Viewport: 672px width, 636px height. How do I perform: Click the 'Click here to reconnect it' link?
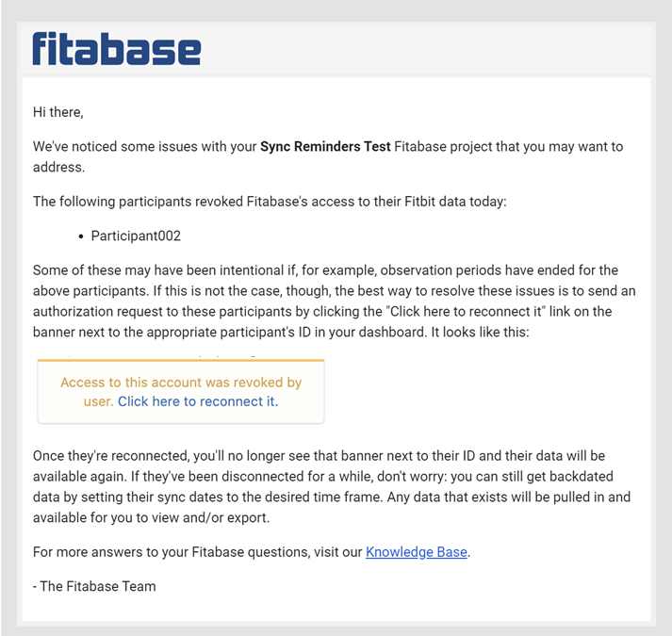[x=198, y=401]
